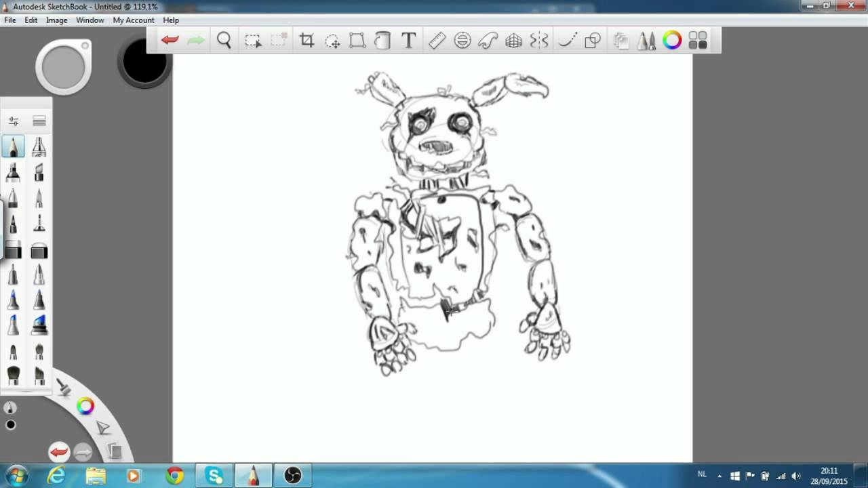Screen dimensions: 868x488
Task: Toggle the rectangular selection tool
Action: [252, 40]
